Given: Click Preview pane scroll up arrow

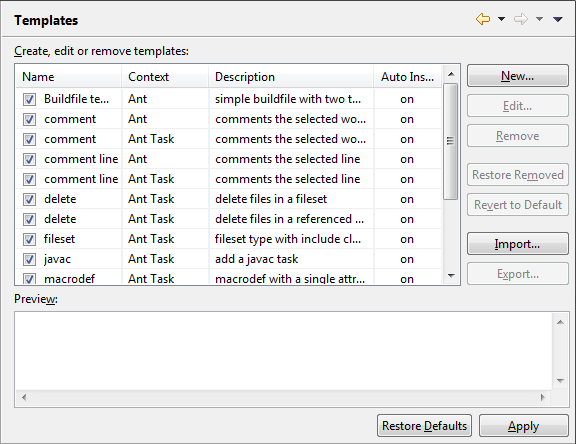Looking at the screenshot, I should [x=560, y=322].
